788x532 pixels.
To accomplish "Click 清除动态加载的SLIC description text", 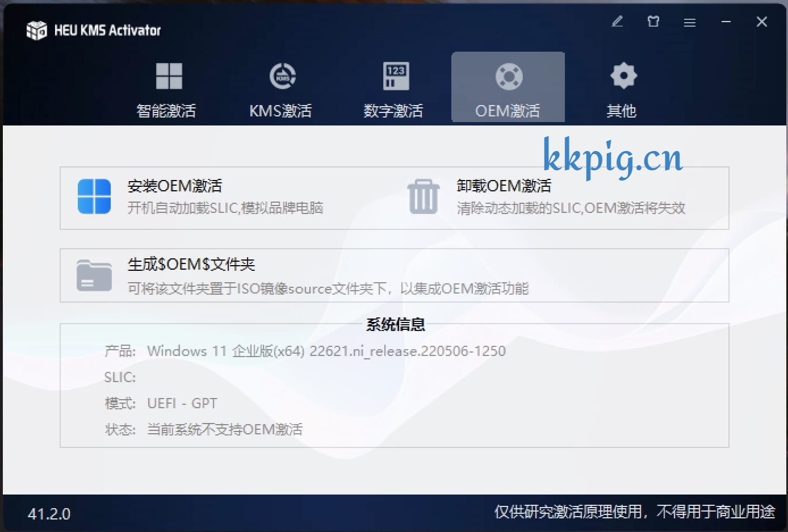I will tap(571, 208).
